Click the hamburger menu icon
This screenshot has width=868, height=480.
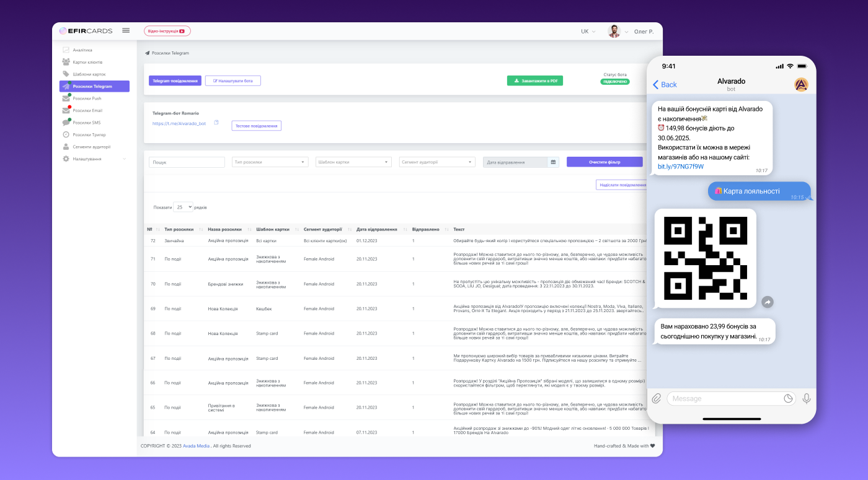click(x=126, y=30)
